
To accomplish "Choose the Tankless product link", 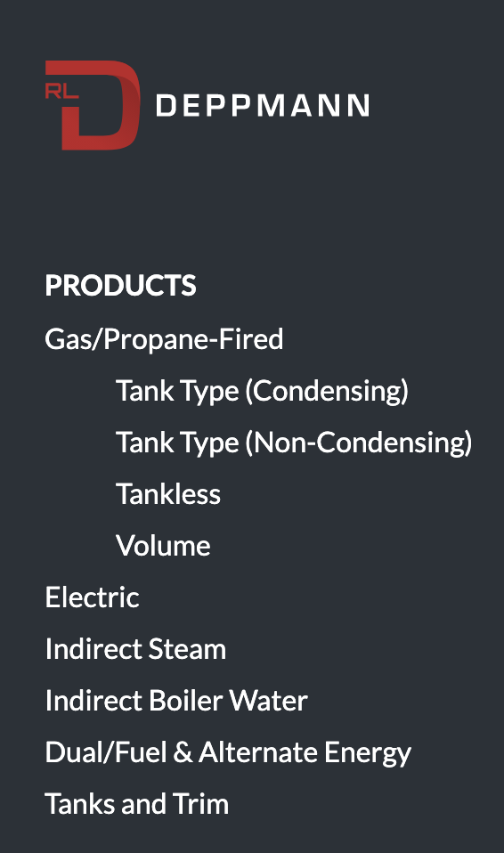I will pyautogui.click(x=168, y=494).
